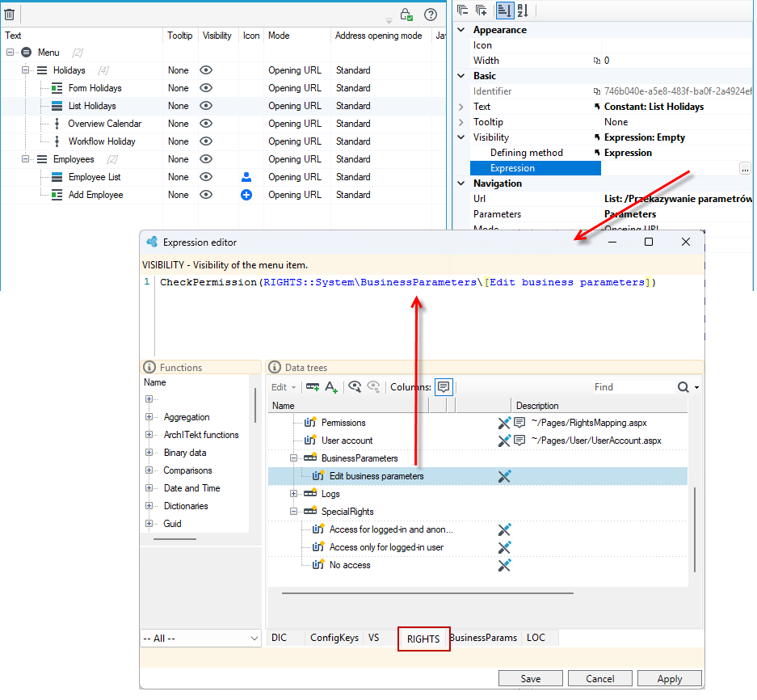Click the magnifier search icon beside Find

coord(683,387)
